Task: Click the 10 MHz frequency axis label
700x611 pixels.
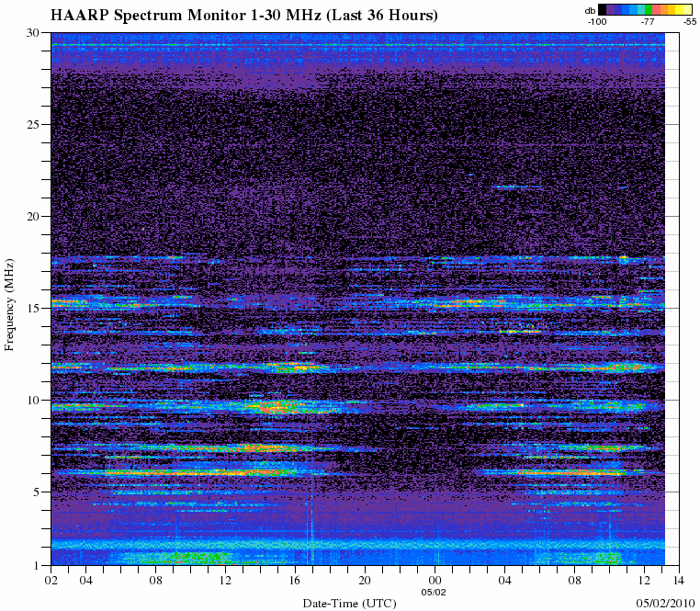Action: click(x=34, y=400)
